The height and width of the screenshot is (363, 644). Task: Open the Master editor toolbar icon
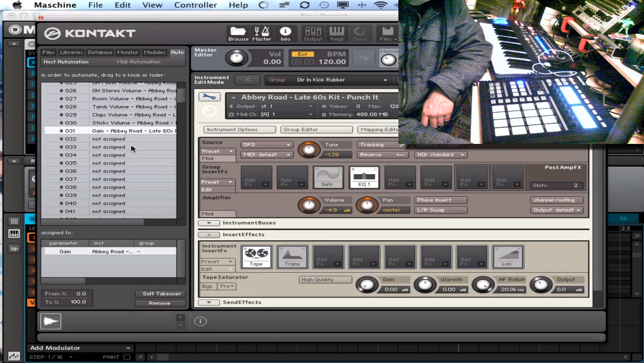(x=262, y=33)
